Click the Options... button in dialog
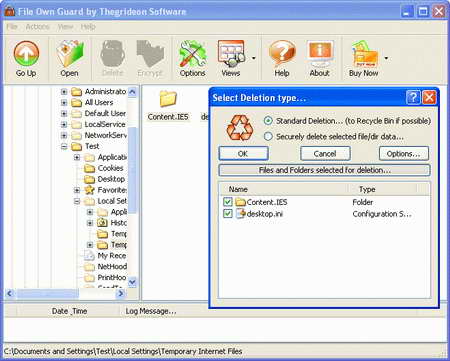The height and width of the screenshot is (361, 450). pyautogui.click(x=404, y=153)
